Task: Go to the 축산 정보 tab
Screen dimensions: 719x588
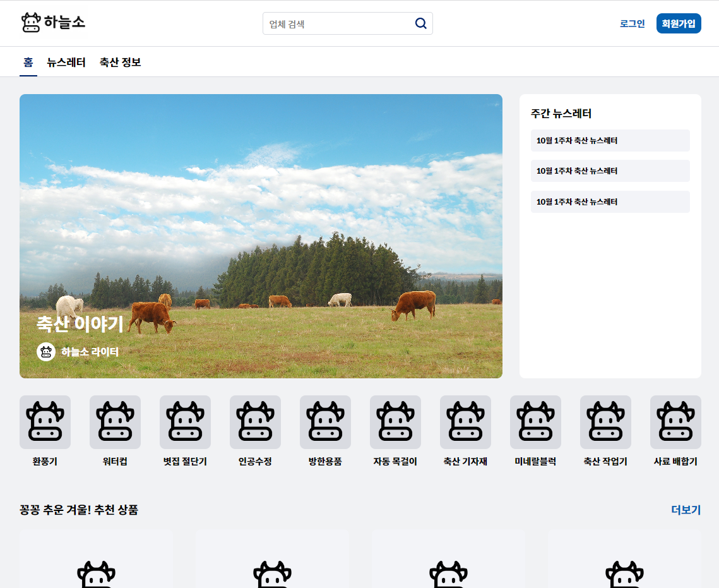Action: coord(120,63)
